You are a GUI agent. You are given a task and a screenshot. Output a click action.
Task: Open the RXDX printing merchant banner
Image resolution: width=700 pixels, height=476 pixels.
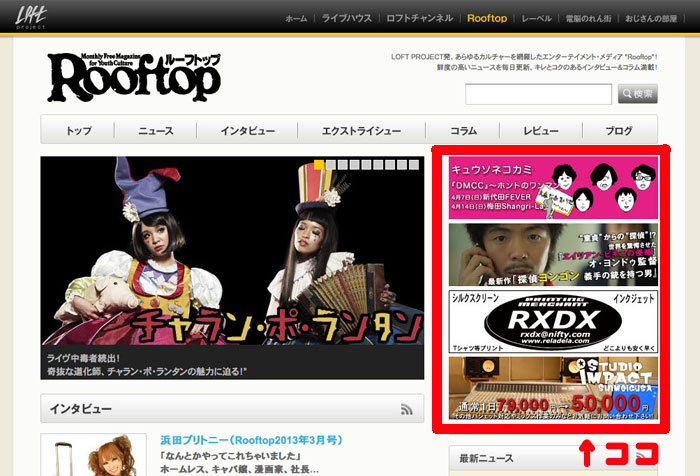[x=553, y=322]
